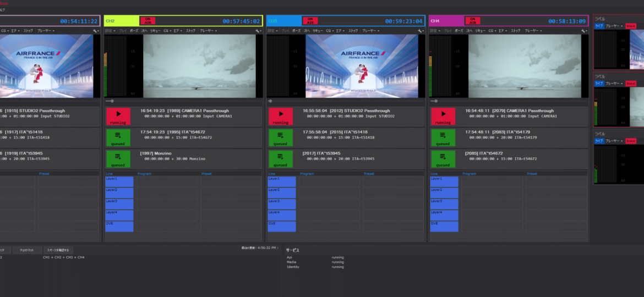Toggle DVE in the CH2 Line column
Image resolution: width=644 pixels, height=297 pixels.
pyautogui.click(x=119, y=227)
